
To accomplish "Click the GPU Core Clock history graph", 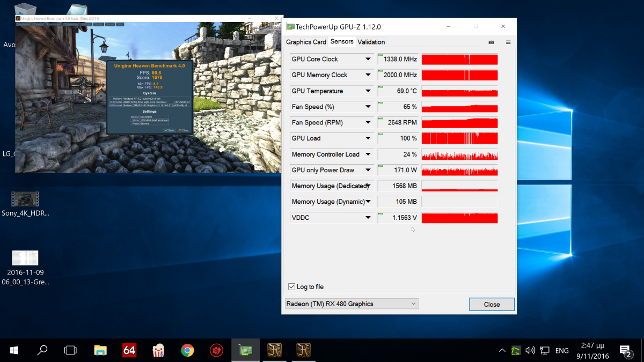I will click(459, 59).
